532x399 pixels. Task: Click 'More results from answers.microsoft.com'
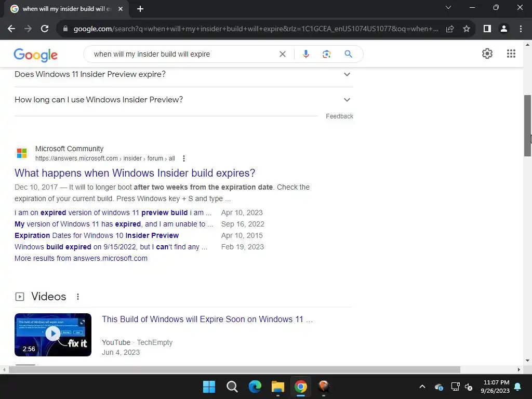[x=81, y=259]
